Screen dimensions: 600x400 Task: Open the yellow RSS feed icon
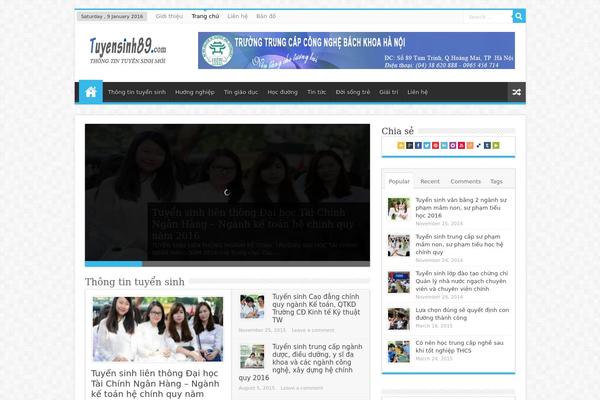point(401,145)
